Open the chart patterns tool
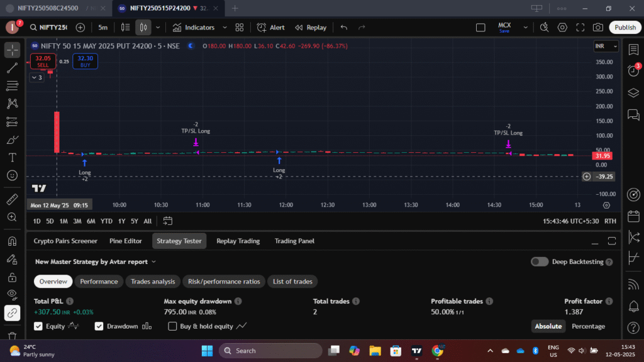Viewport: 644px width, 362px height. [13, 104]
